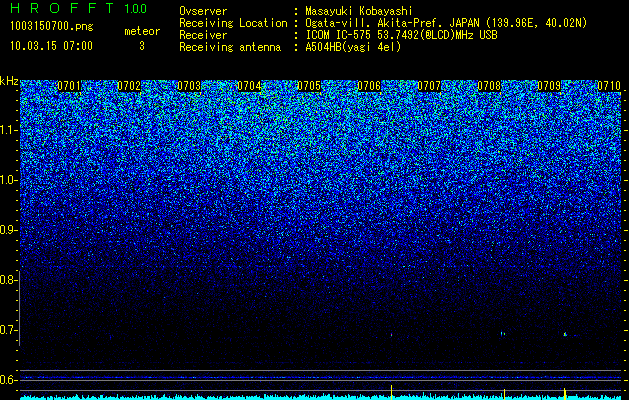Screen dimensions: 629x400
Task: Click the 0.8 frequency axis label
Action: coord(8,280)
